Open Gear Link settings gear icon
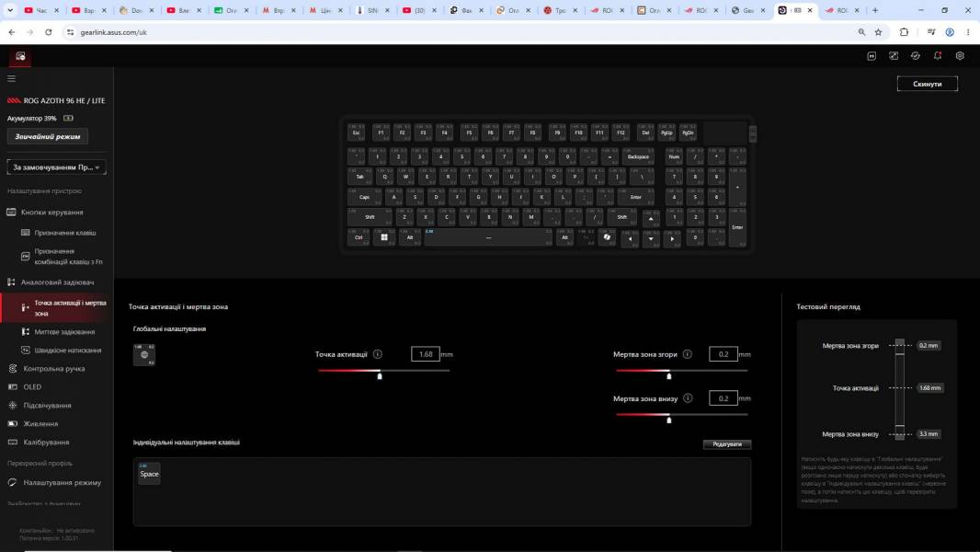Image resolution: width=980 pixels, height=552 pixels. point(960,56)
